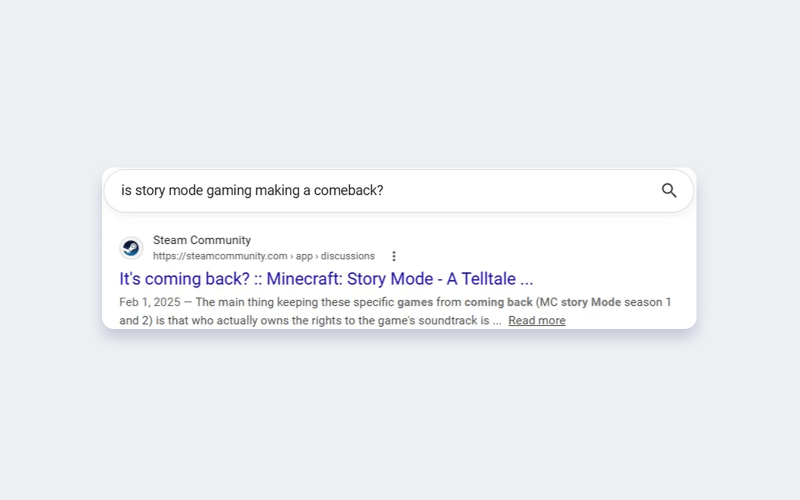
Task: Click the Read more link
Action: [537, 320]
